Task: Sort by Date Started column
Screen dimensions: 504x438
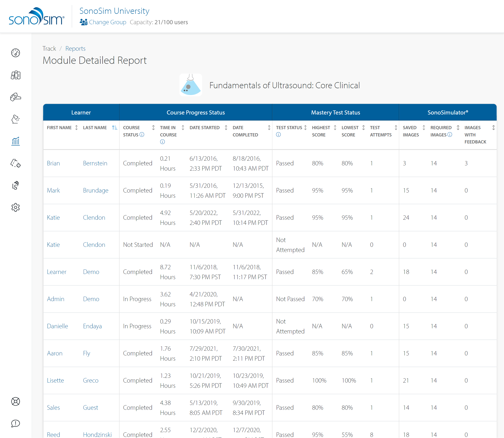Action: (x=226, y=128)
